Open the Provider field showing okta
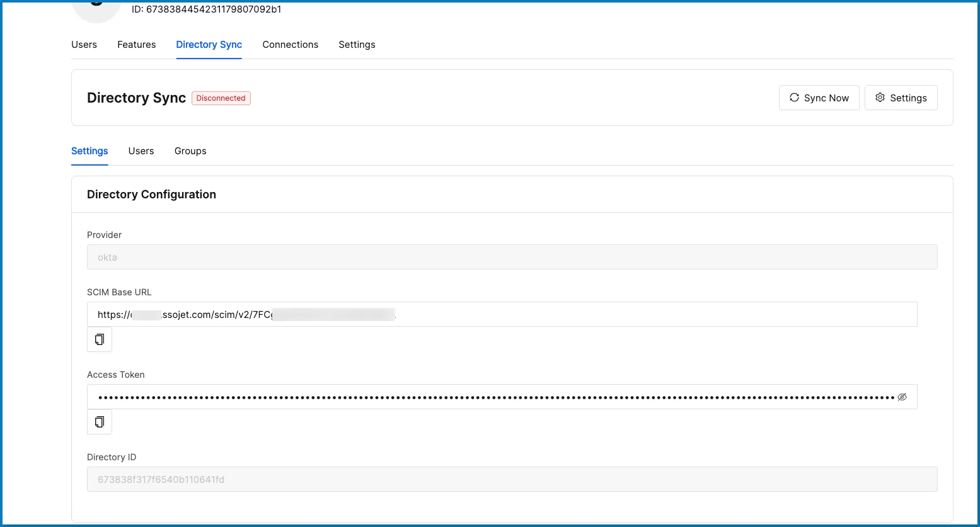This screenshot has width=980, height=527. coord(512,257)
